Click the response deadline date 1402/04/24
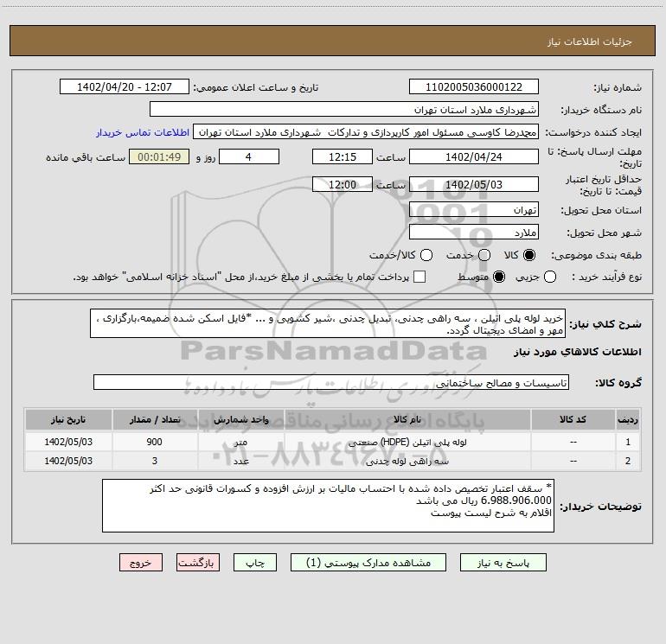This screenshot has width=666, height=644. (x=474, y=156)
